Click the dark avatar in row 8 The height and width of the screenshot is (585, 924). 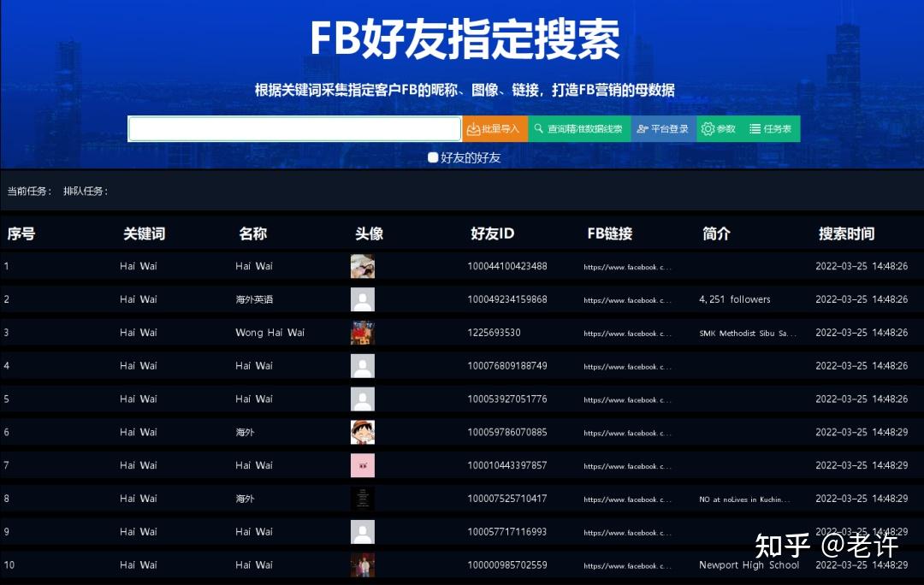pos(363,499)
